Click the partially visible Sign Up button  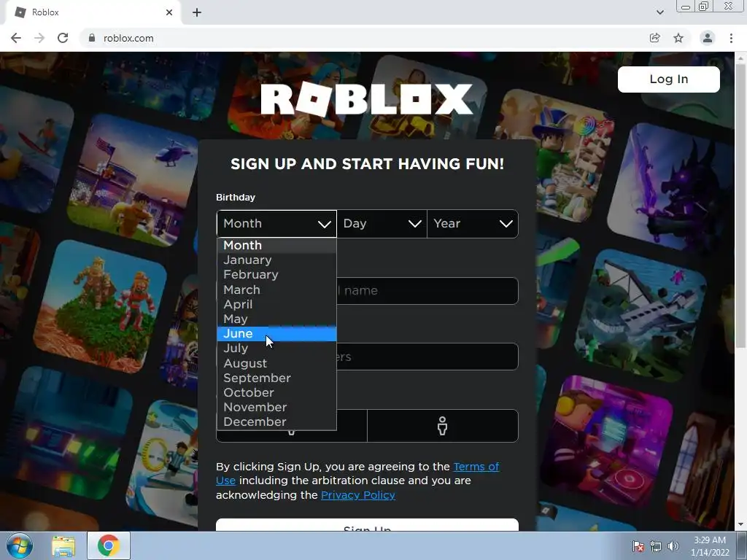(367, 525)
